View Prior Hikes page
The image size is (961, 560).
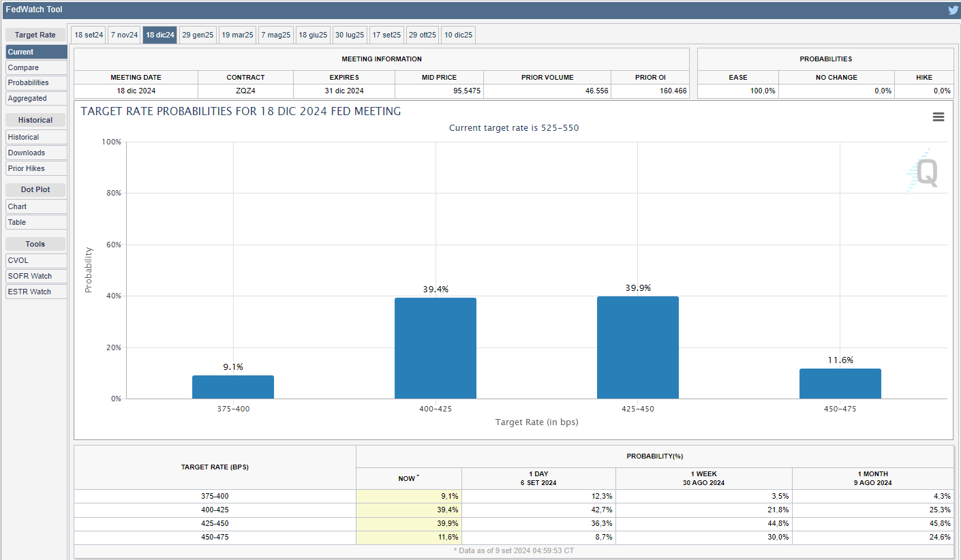point(36,168)
